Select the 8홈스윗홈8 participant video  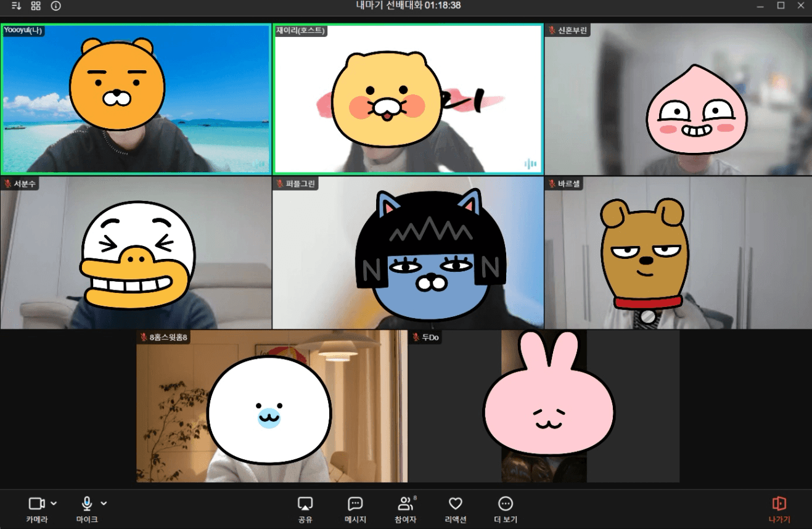pos(271,406)
